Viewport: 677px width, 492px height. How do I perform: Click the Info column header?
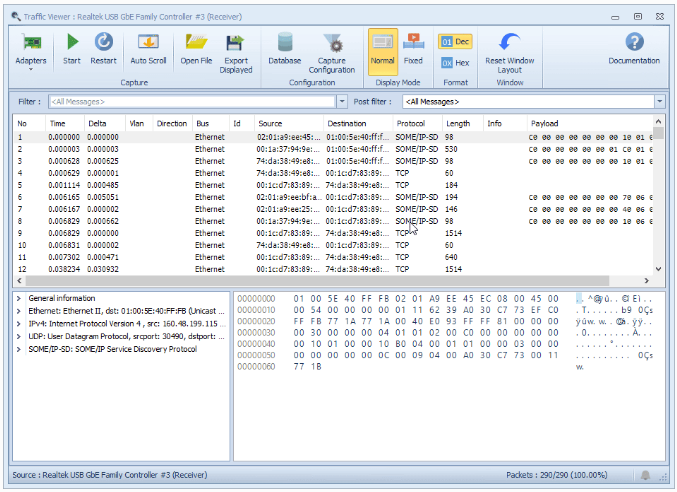pyautogui.click(x=504, y=123)
